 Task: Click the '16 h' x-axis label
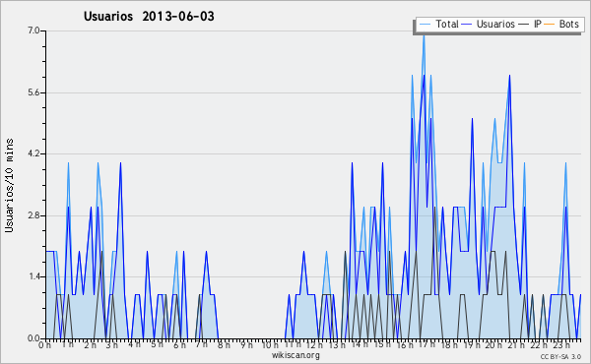404,345
